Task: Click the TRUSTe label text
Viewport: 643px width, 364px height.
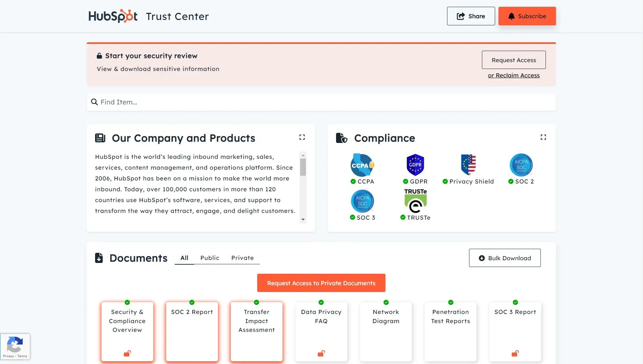Action: 419,218
